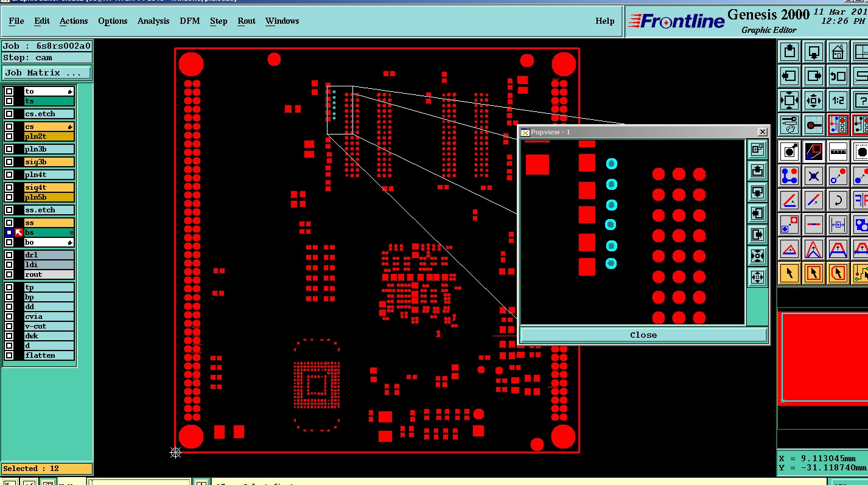
Task: Select the ruler measure tool
Action: (x=838, y=152)
